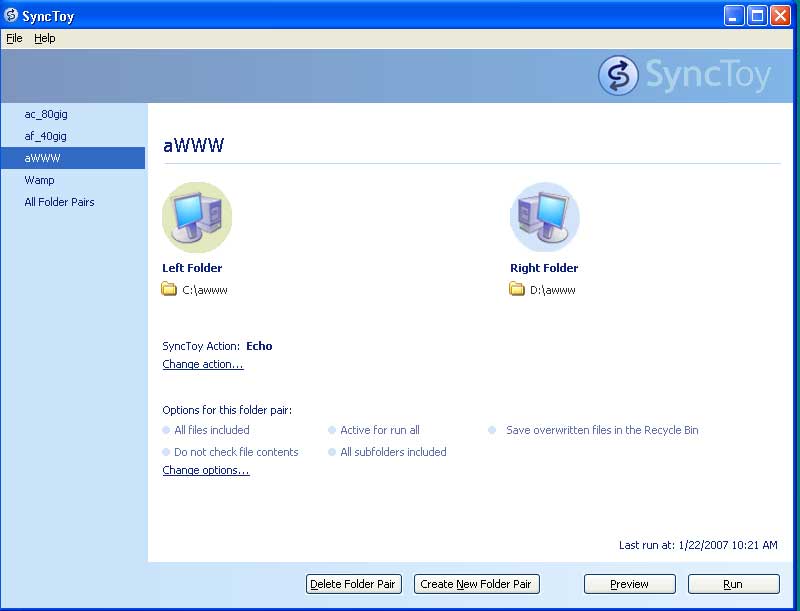The height and width of the screenshot is (611, 800).
Task: Click the 'All files included' option text
Action: [212, 430]
